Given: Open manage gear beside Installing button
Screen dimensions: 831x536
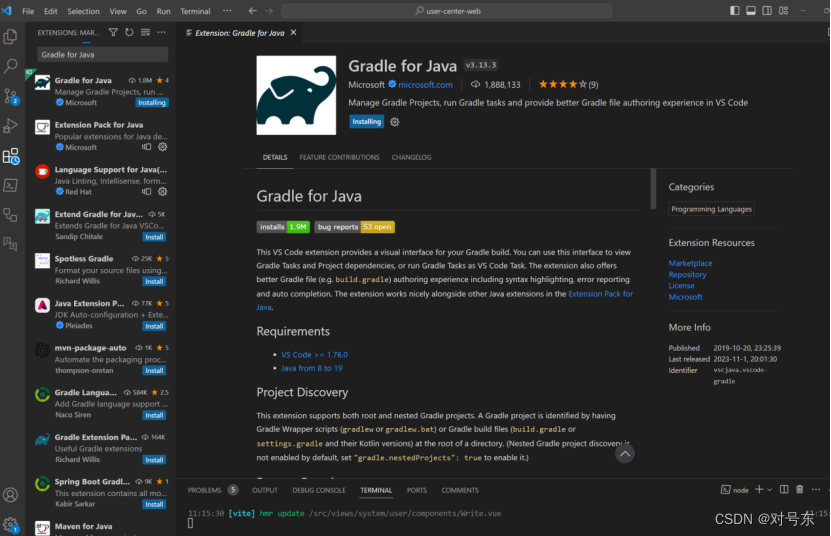Looking at the screenshot, I should (x=394, y=122).
